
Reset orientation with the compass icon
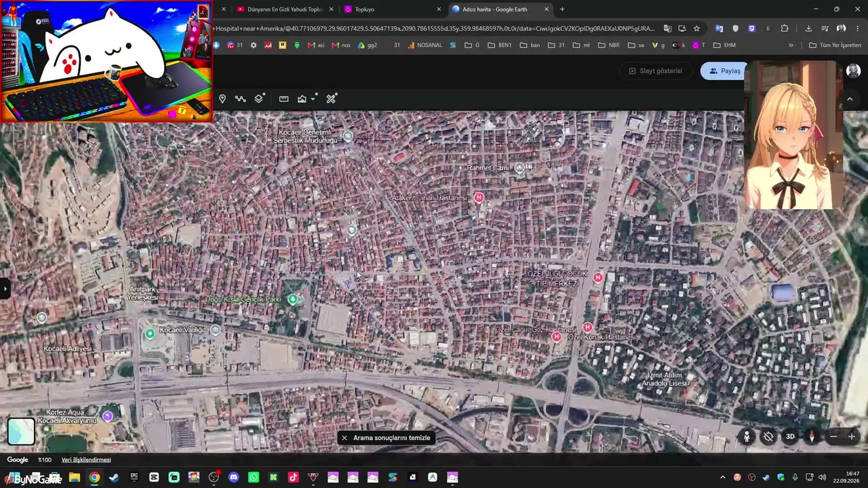pyautogui.click(x=812, y=436)
